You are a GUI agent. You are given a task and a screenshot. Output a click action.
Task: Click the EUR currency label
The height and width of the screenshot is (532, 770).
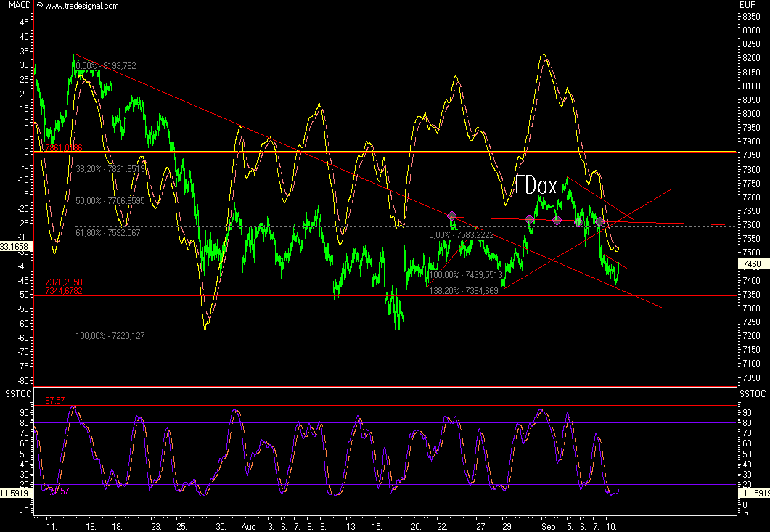click(748, 5)
